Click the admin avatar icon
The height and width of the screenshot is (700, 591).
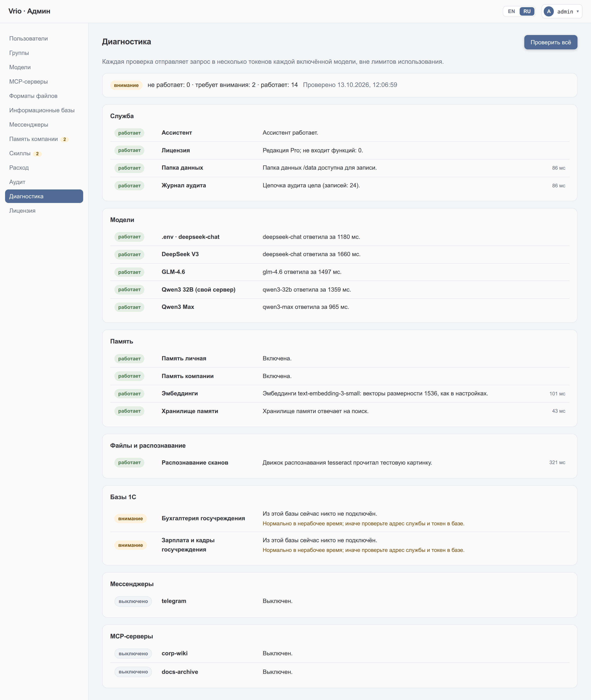pyautogui.click(x=548, y=11)
